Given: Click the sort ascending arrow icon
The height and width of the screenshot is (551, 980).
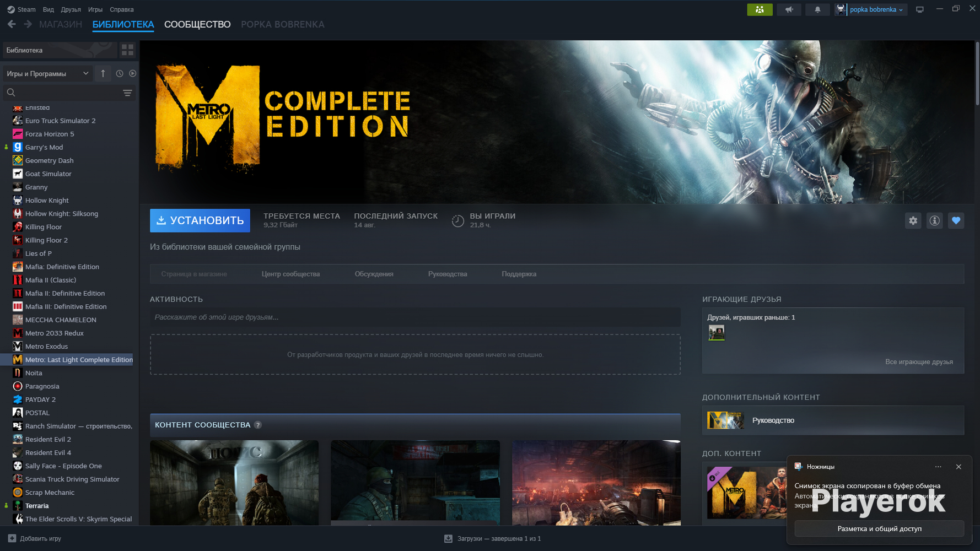Looking at the screenshot, I should (x=103, y=73).
